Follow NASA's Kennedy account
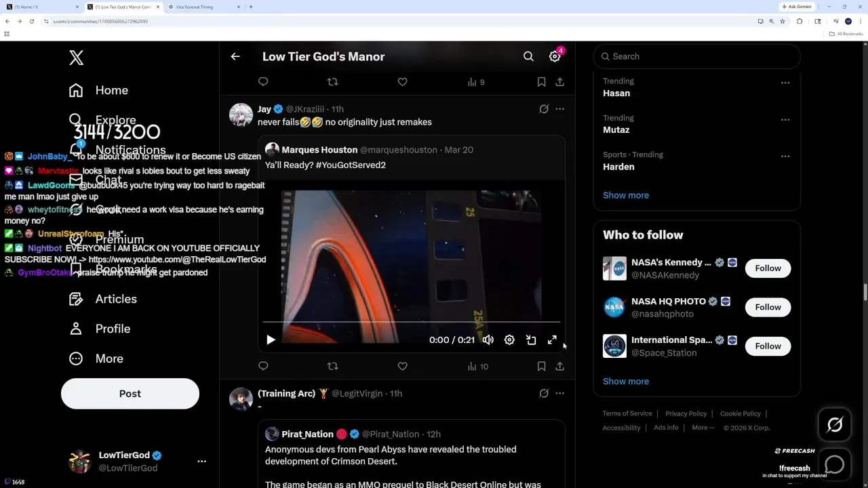868x488 pixels. click(x=768, y=268)
